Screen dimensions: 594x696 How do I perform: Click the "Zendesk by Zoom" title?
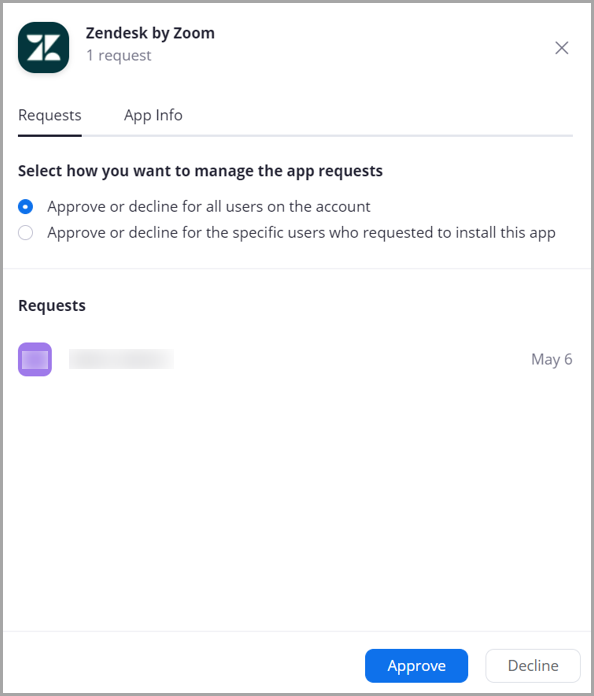click(x=150, y=33)
